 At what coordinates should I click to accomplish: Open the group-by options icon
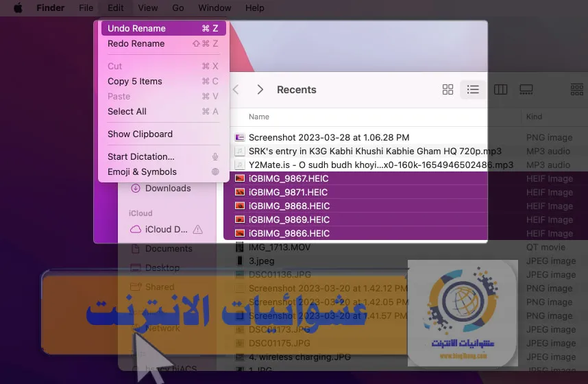(x=577, y=89)
